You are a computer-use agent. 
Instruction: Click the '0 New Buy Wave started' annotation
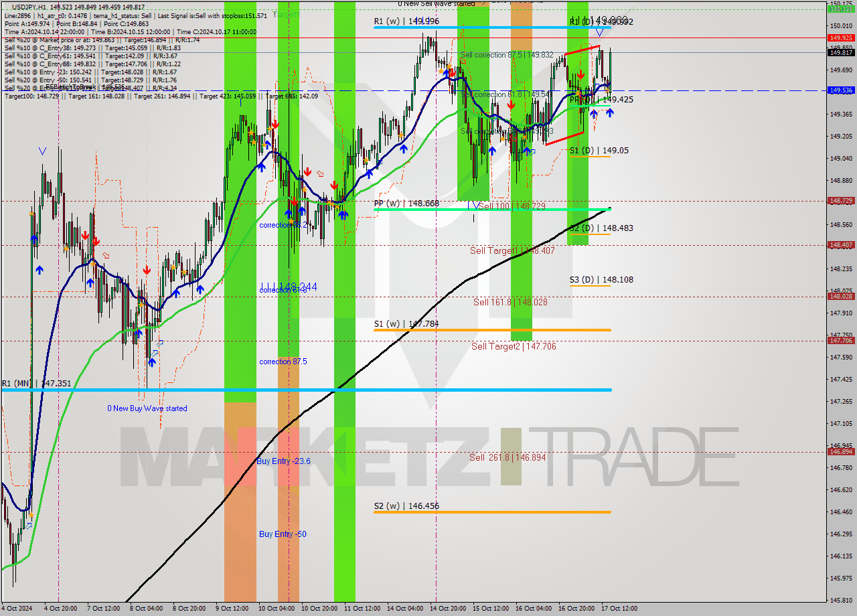click(147, 408)
